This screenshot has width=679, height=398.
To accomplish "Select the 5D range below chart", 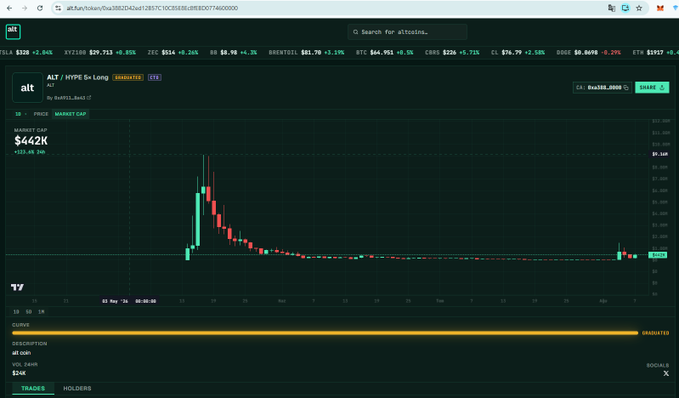I will pos(29,312).
